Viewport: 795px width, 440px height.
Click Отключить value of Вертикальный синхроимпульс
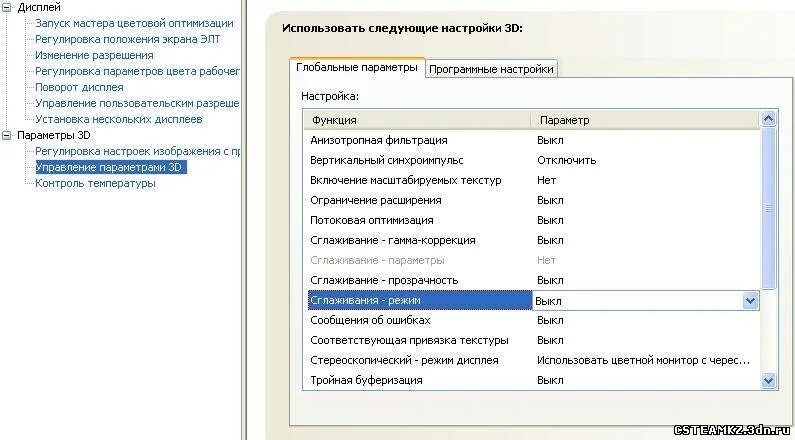[x=566, y=161]
